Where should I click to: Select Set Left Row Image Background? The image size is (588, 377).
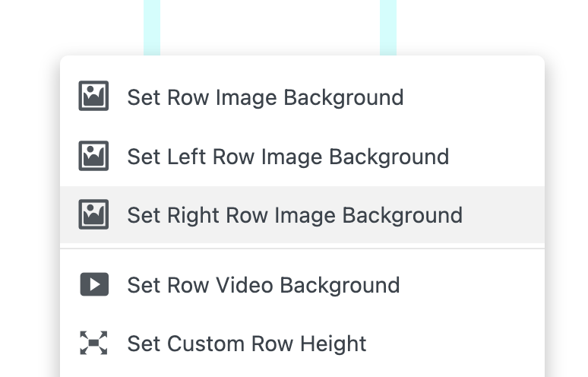288,157
